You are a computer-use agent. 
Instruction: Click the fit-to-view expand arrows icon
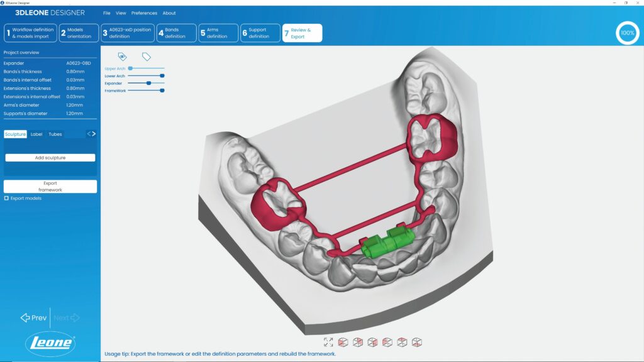click(x=328, y=342)
